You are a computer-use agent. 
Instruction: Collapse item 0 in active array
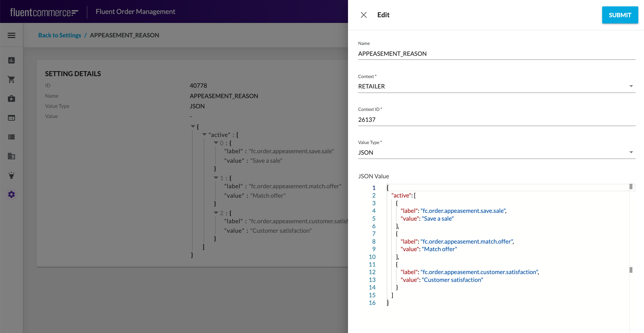216,143
